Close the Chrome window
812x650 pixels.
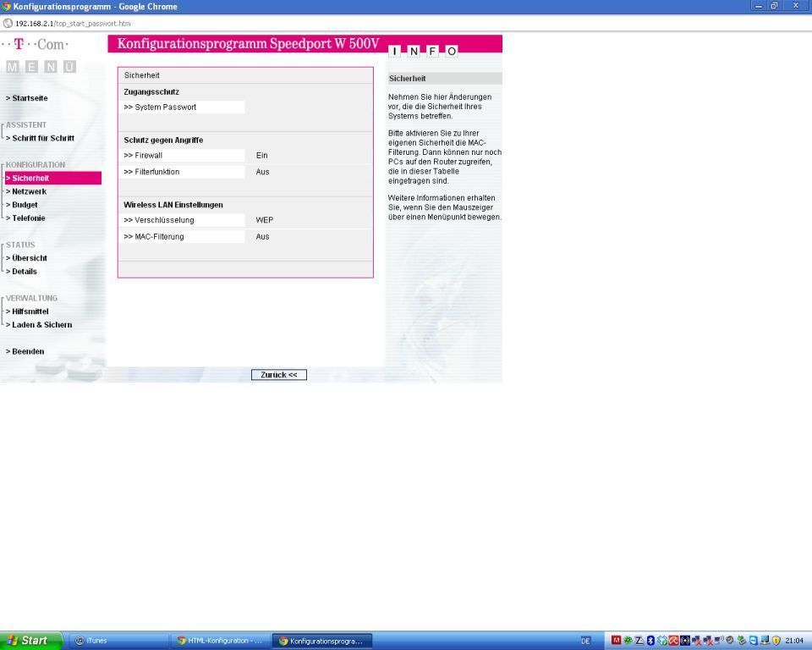click(796, 6)
